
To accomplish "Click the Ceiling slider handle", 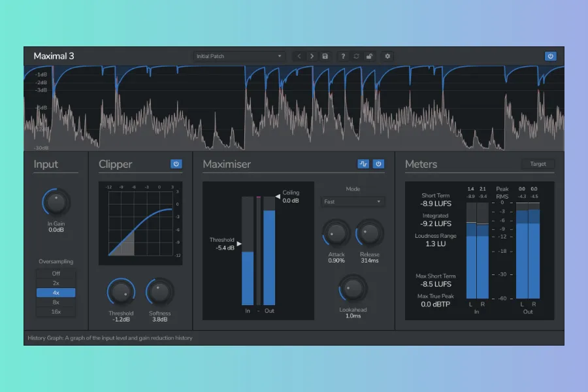I will tap(278, 196).
